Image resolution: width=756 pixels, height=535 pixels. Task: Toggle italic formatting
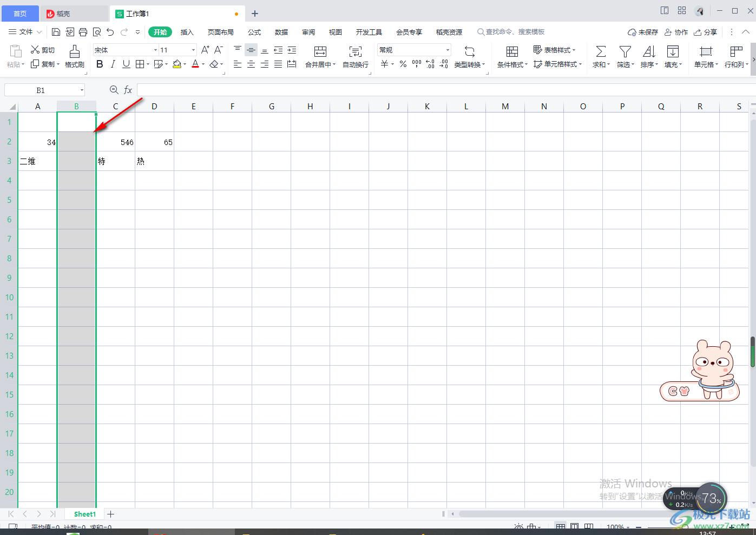tap(113, 64)
